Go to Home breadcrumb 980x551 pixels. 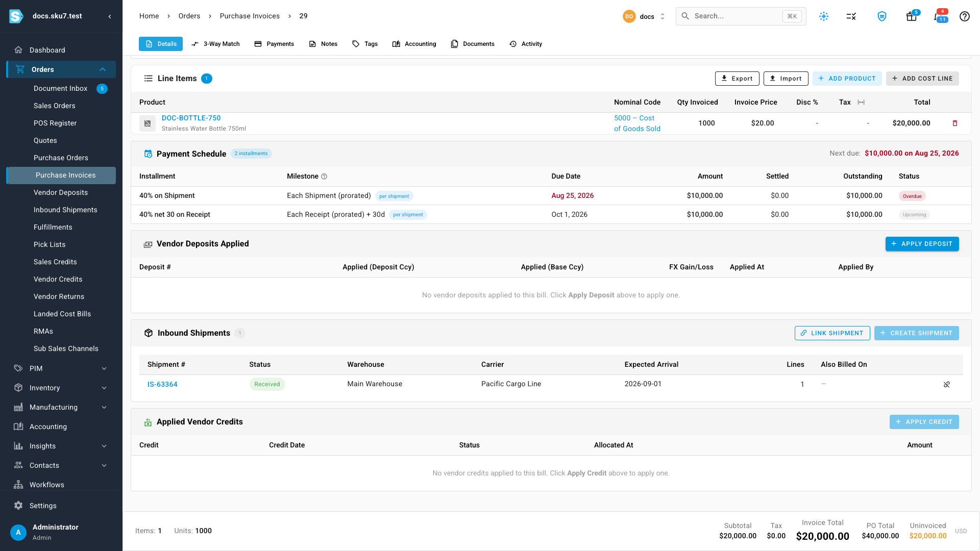pos(149,16)
